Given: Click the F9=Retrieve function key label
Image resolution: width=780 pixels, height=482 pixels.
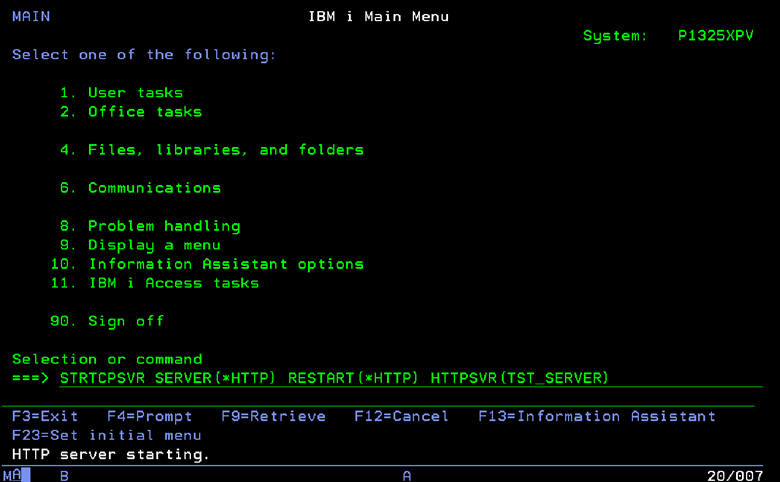Looking at the screenshot, I should point(274,416).
